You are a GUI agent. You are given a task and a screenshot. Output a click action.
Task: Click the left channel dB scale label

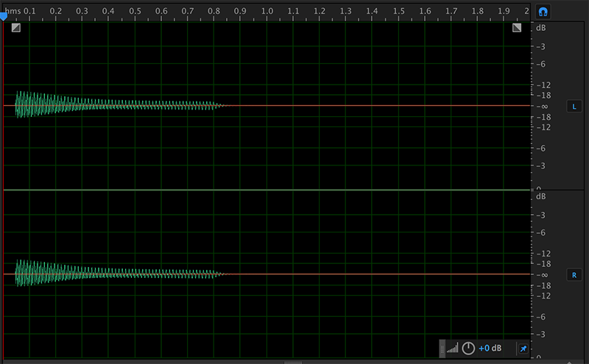pyautogui.click(x=541, y=28)
